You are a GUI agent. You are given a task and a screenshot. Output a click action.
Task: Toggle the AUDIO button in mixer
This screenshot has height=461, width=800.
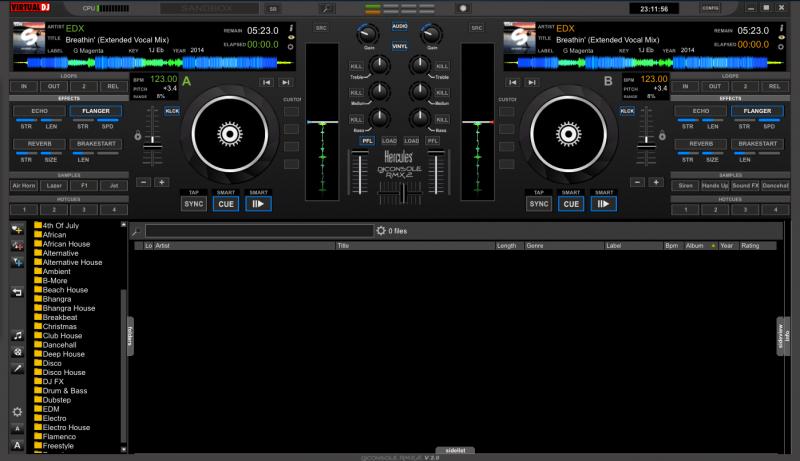click(399, 26)
